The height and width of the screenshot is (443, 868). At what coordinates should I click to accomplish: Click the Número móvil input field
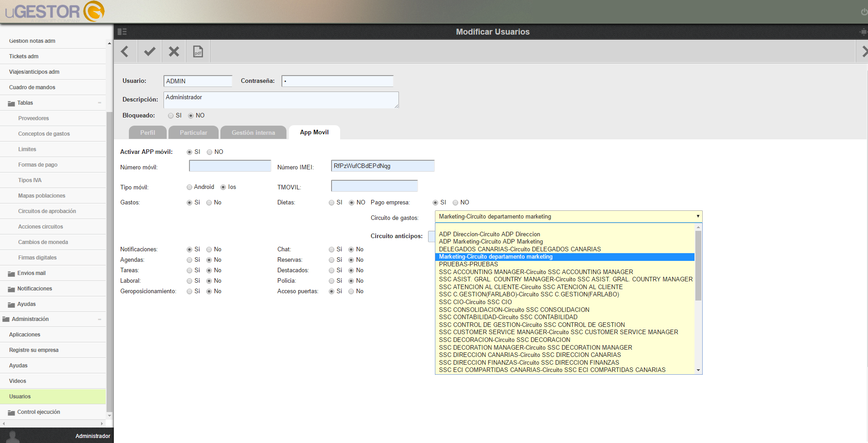coord(230,166)
